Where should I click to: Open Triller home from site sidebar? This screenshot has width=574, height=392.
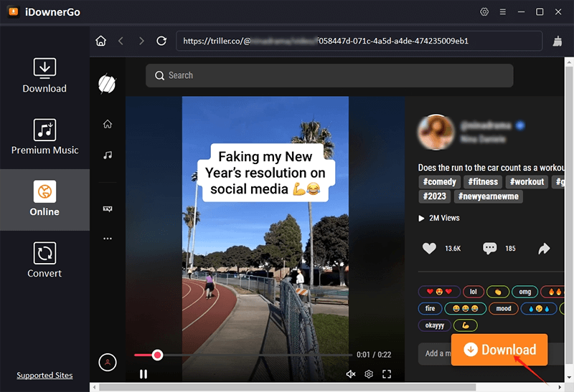pos(108,124)
